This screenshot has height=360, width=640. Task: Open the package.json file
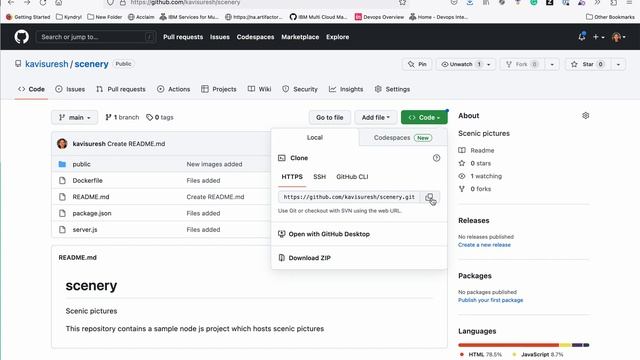tap(92, 213)
